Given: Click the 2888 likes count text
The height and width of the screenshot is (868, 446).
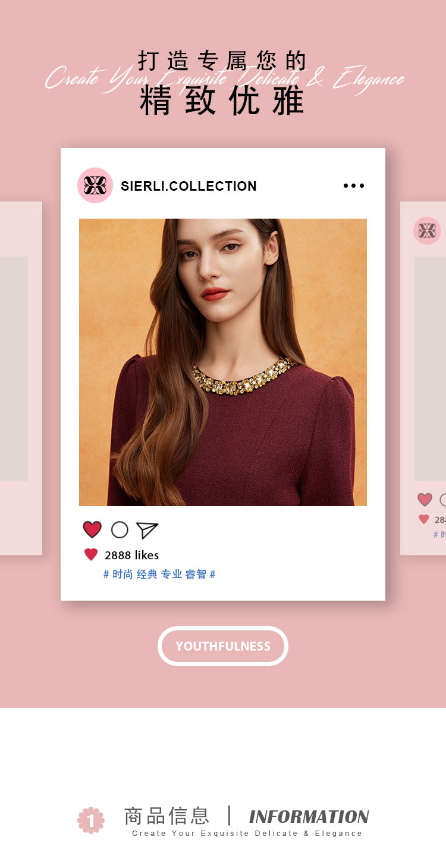Looking at the screenshot, I should [x=132, y=555].
